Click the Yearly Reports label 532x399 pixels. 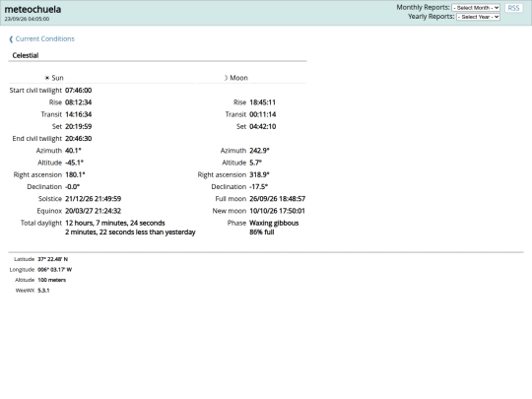[432, 17]
